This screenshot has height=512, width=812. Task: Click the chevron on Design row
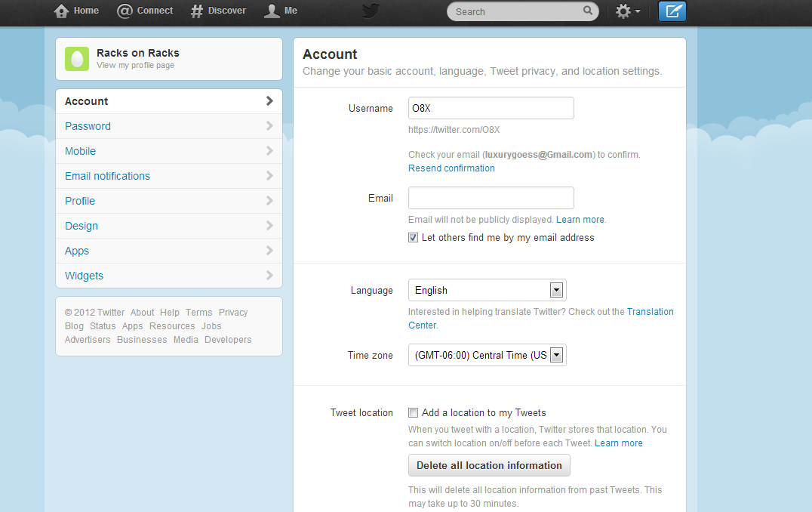tap(269, 226)
